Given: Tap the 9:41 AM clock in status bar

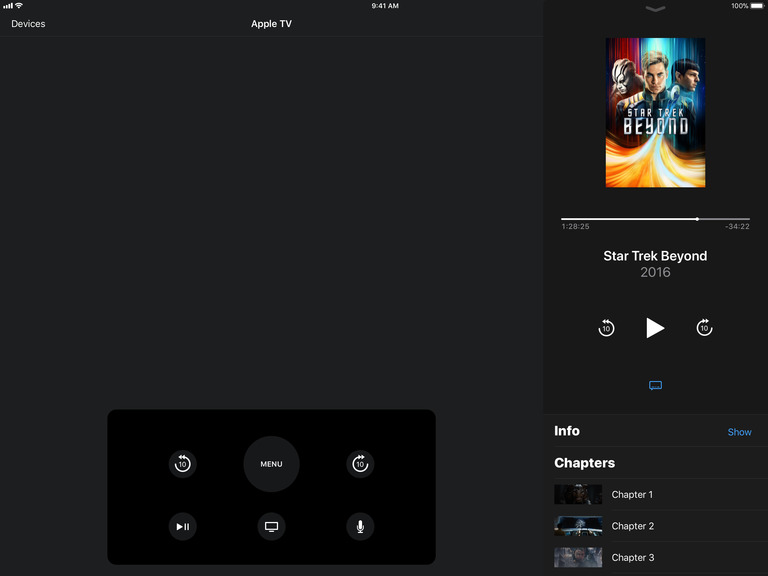Looking at the screenshot, I should coord(385,6).
